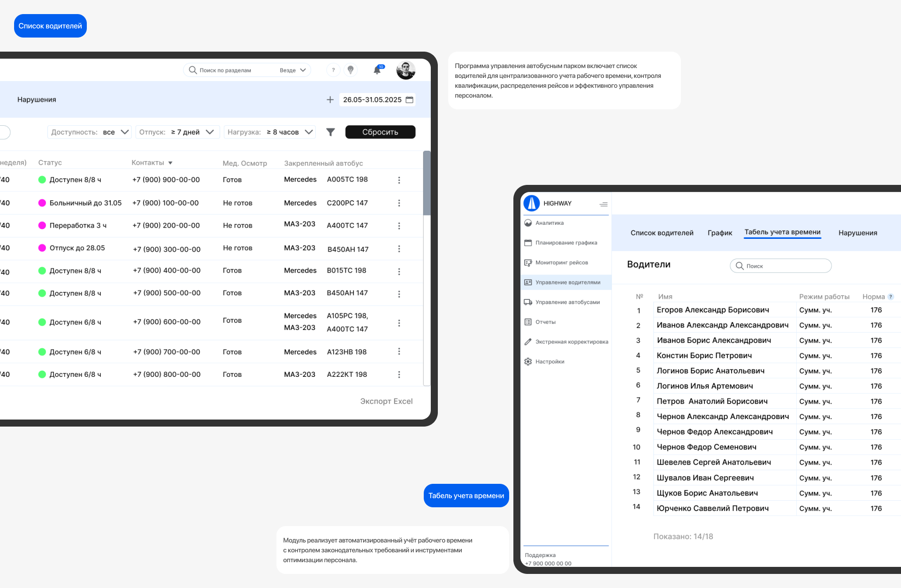Open the Везде search scope dropdown
Image resolution: width=901 pixels, height=588 pixels.
tap(292, 69)
